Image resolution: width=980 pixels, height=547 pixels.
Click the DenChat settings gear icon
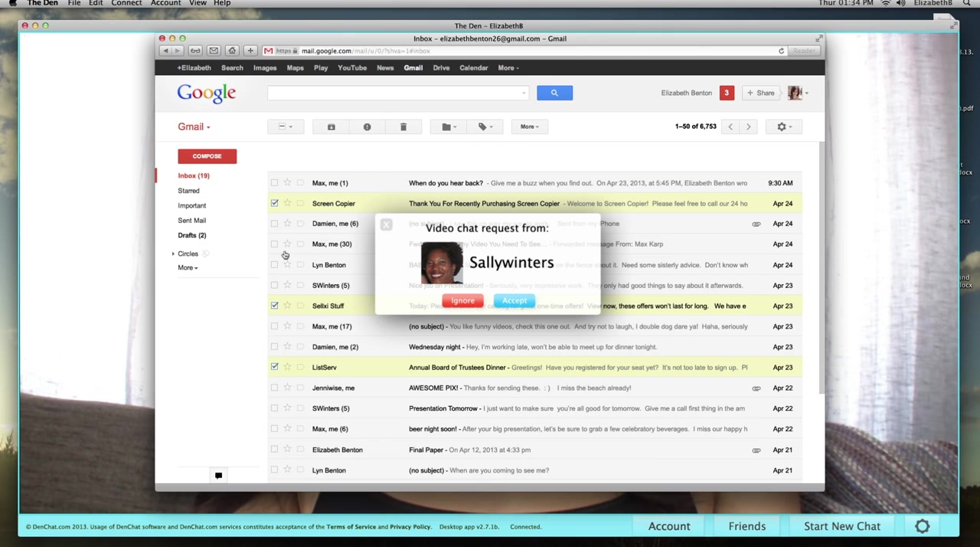[x=922, y=526]
